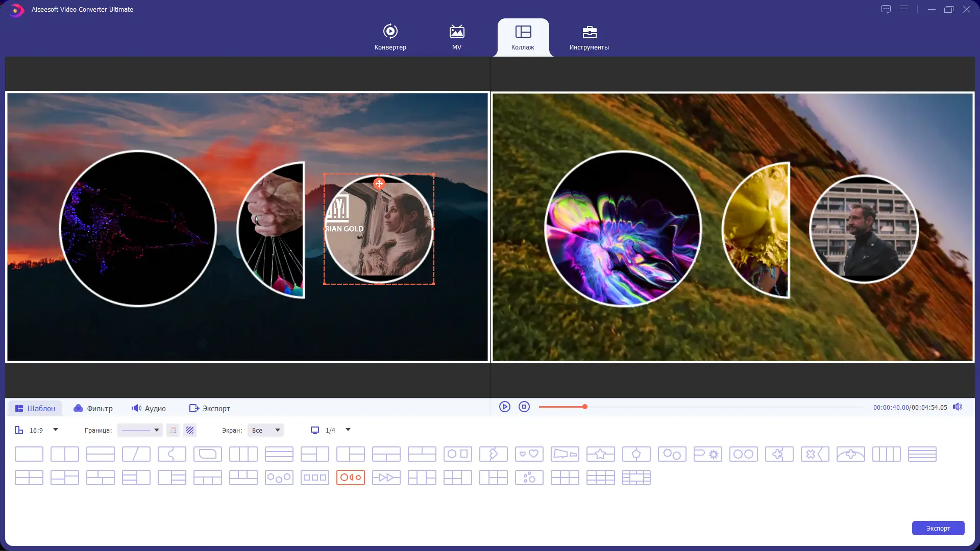Click the playback progress slider handle
This screenshot has height=551, width=980.
click(585, 407)
